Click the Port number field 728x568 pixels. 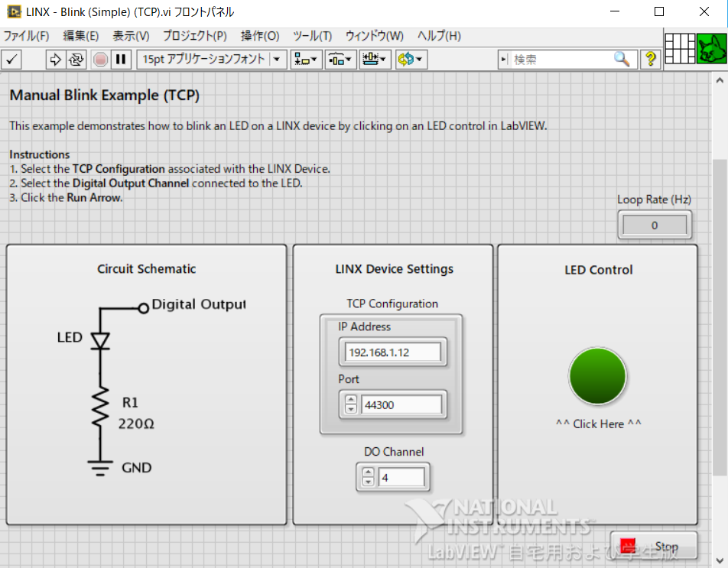401,404
